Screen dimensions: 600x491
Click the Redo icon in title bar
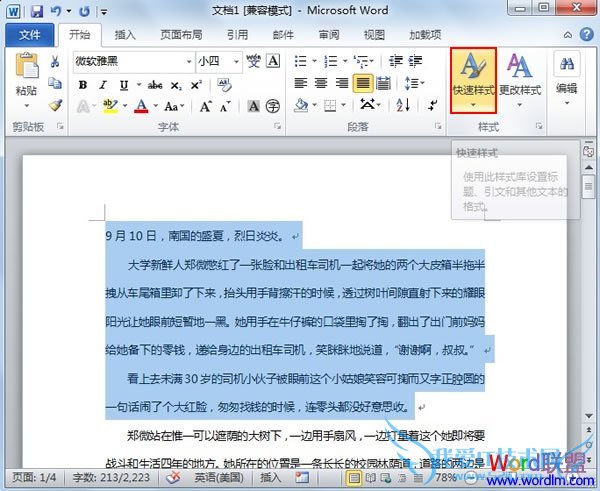[84, 11]
